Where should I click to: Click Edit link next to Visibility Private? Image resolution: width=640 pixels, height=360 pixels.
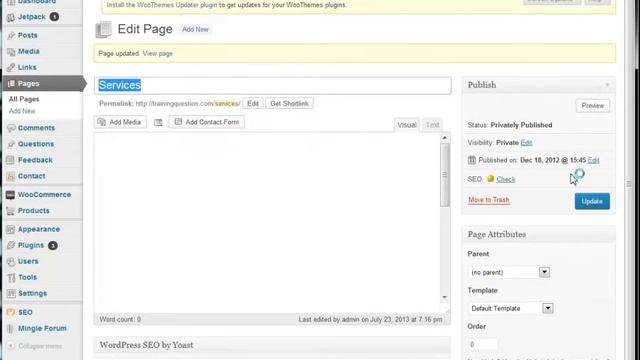pos(527,142)
